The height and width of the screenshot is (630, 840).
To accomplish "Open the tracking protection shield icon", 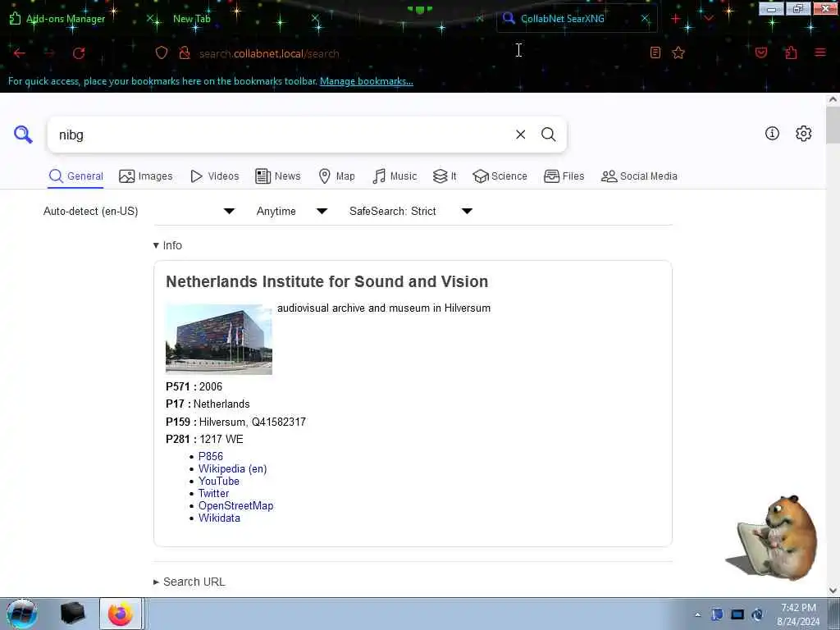I will (x=162, y=52).
